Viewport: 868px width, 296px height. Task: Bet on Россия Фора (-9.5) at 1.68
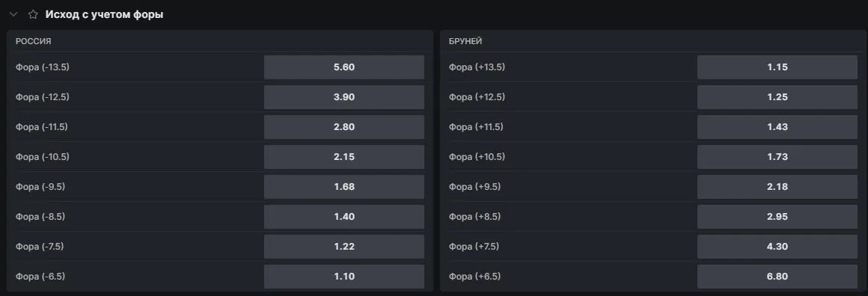click(x=344, y=187)
